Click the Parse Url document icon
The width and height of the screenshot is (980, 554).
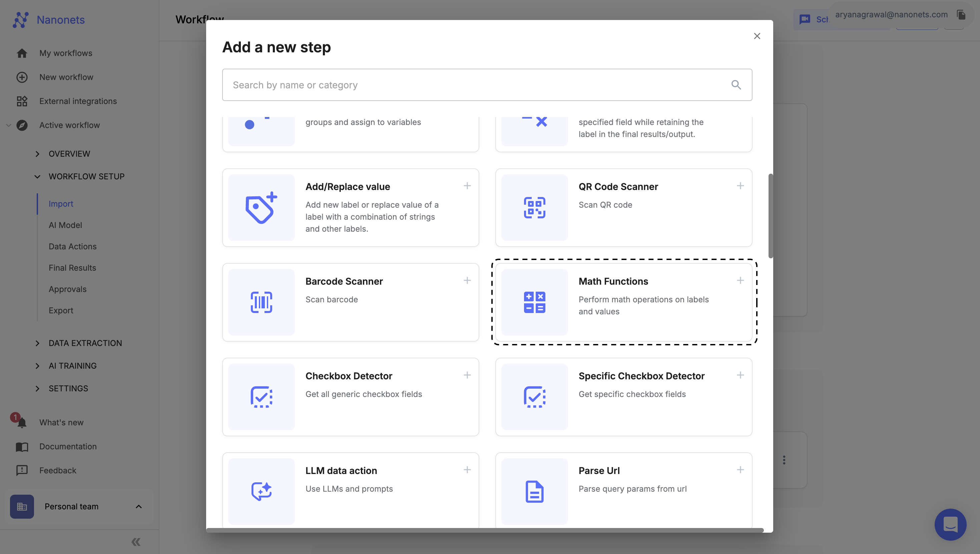coord(535,492)
